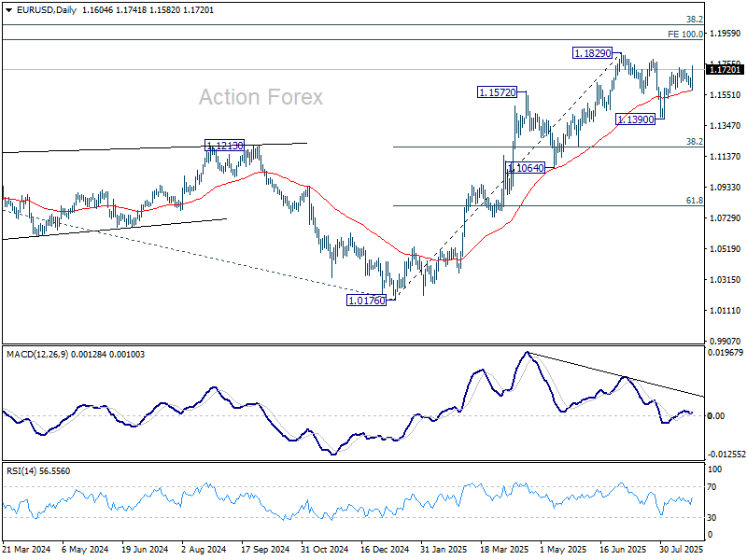Image resolution: width=747 pixels, height=560 pixels.
Task: Click the 1.12130 price label
Action: coord(224,146)
